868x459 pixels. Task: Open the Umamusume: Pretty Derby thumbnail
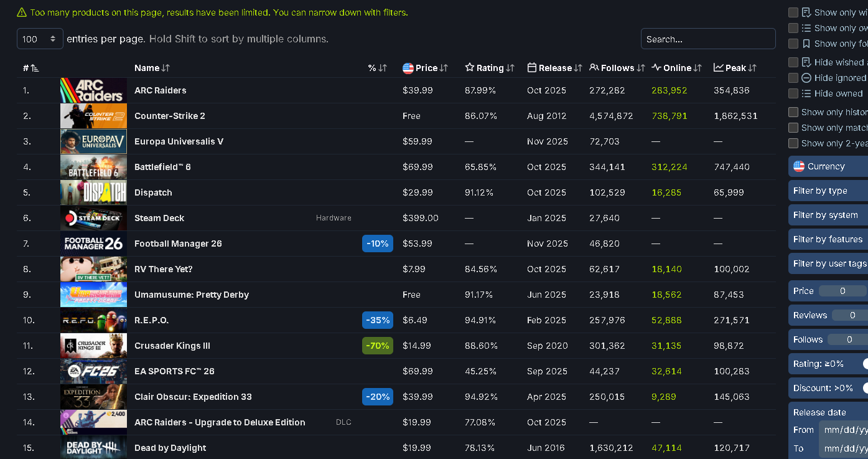click(x=93, y=295)
